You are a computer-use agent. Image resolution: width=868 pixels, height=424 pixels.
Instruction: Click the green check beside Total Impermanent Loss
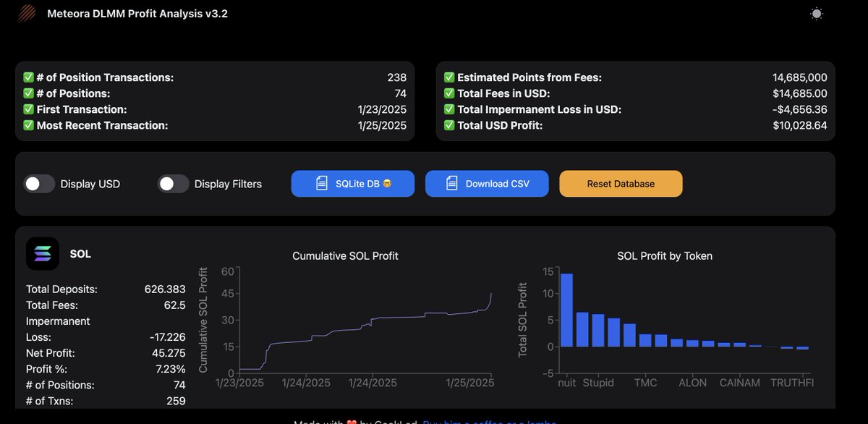point(449,109)
